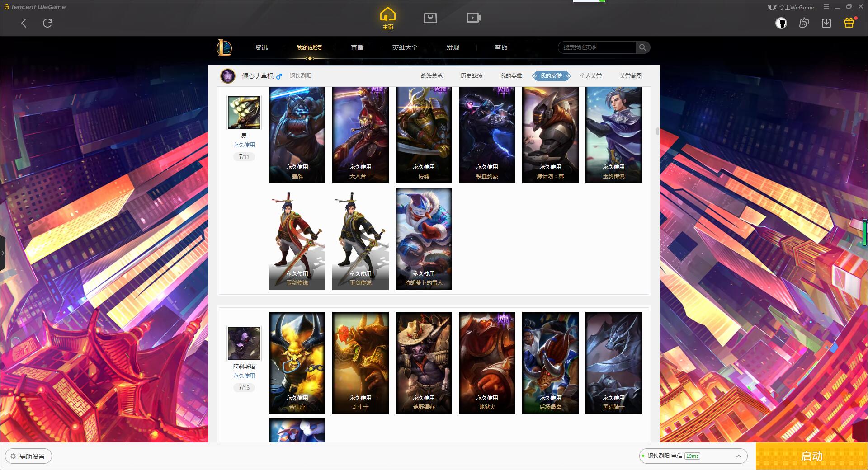This screenshot has height=470, width=868.
Task: Click the 倾心丿草根 player name
Action: [258, 76]
